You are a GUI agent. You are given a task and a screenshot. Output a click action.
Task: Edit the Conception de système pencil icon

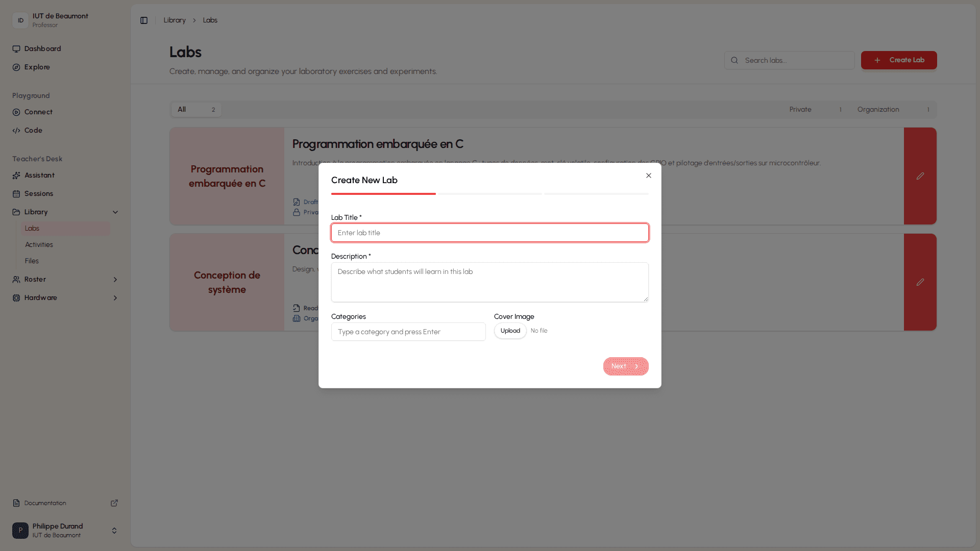coord(920,282)
